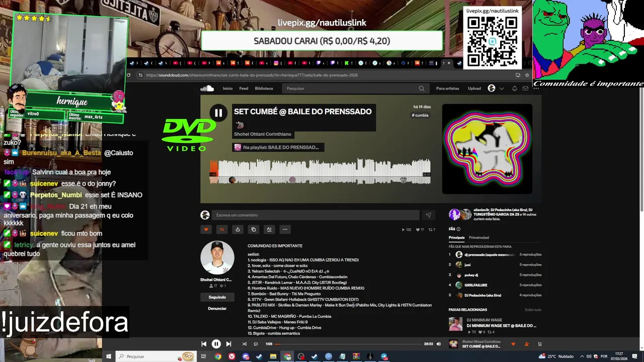Open fan GRRLFAILURE in the list
Image resolution: width=644 pixels, height=362 pixels.
coord(475,285)
